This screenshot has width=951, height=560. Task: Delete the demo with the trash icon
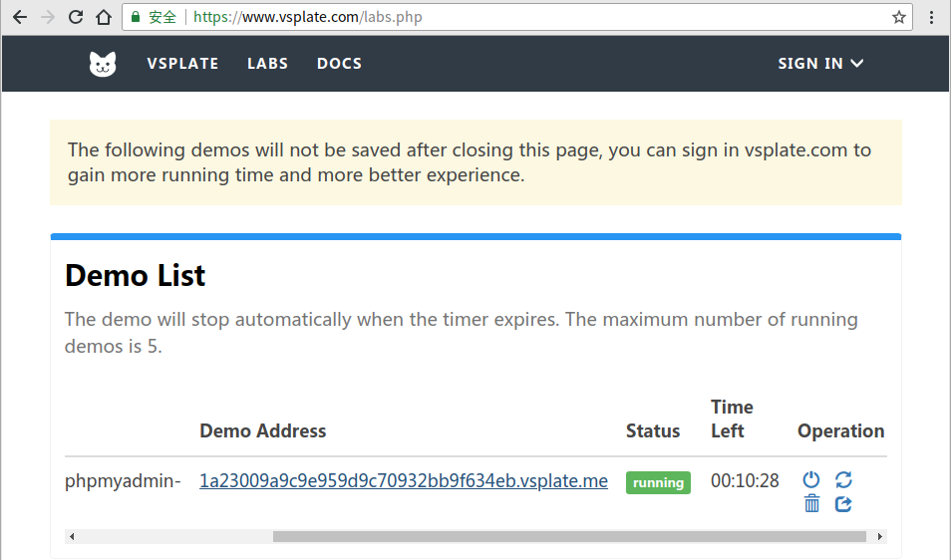pos(811,504)
